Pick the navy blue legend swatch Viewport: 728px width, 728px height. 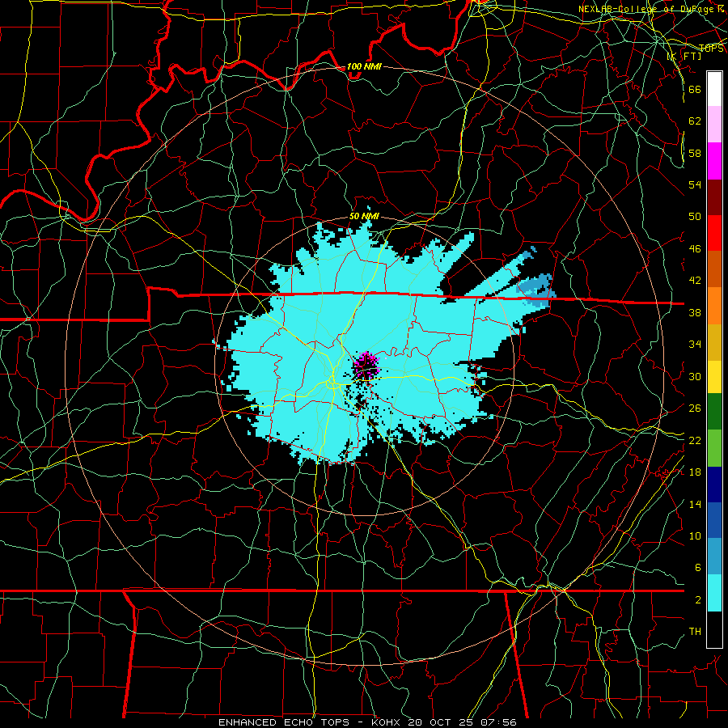point(714,485)
